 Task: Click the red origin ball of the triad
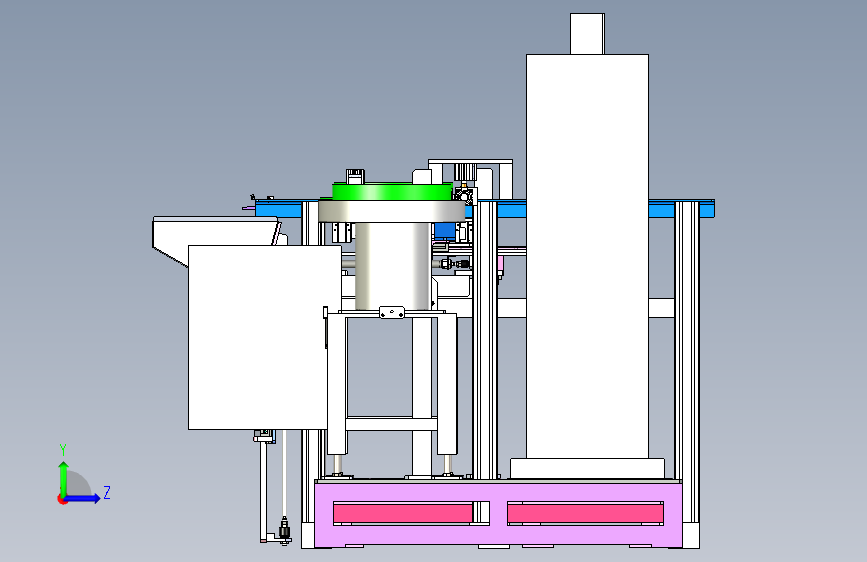[62, 499]
